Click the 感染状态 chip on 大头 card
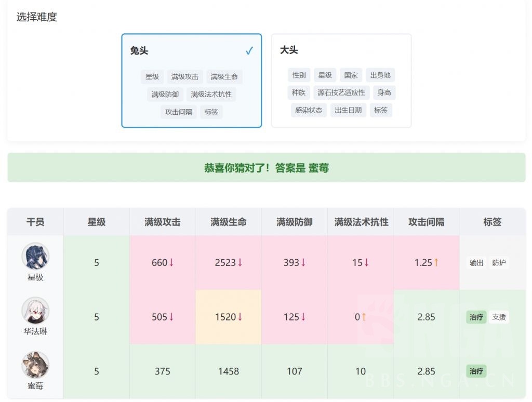Image resolution: width=532 pixels, height=402 pixels. [x=309, y=110]
